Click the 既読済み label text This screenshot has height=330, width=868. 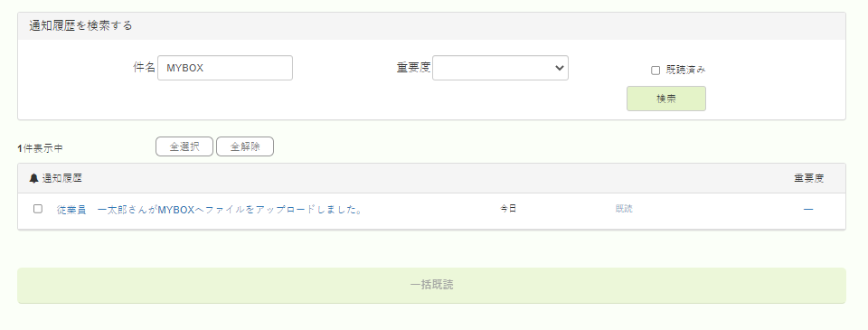686,70
